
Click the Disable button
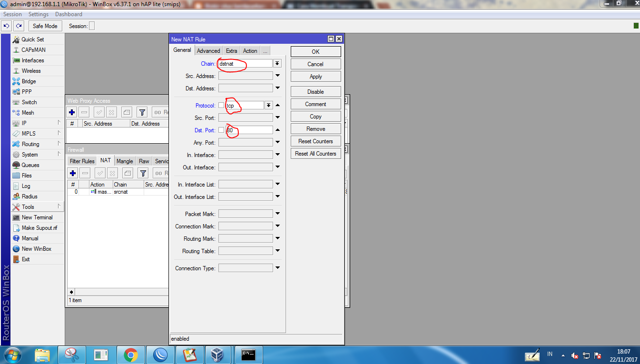pyautogui.click(x=315, y=91)
